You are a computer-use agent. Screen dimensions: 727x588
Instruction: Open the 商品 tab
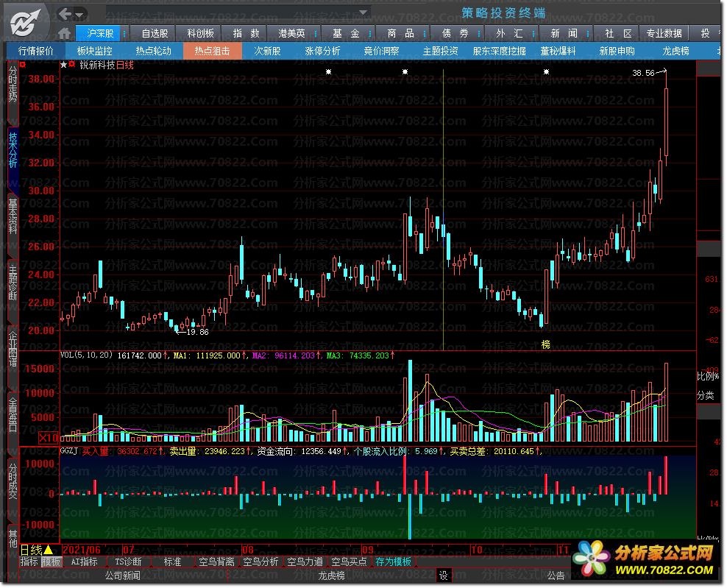pyautogui.click(x=400, y=33)
